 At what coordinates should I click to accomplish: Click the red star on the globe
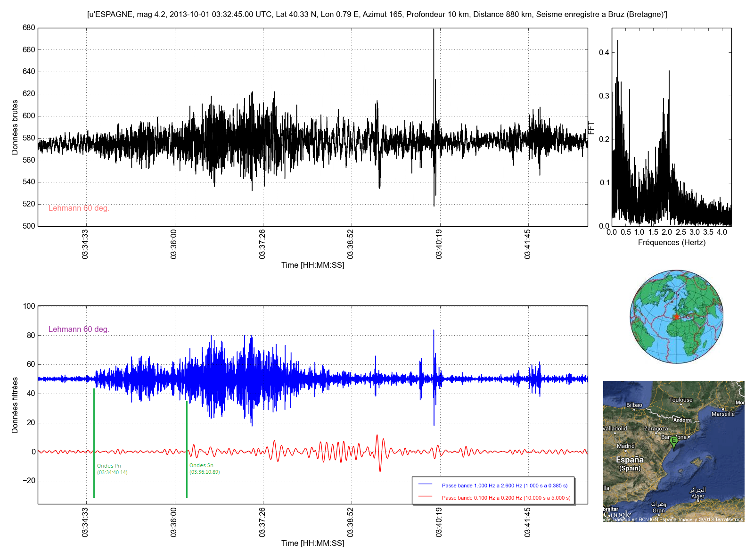click(x=676, y=317)
